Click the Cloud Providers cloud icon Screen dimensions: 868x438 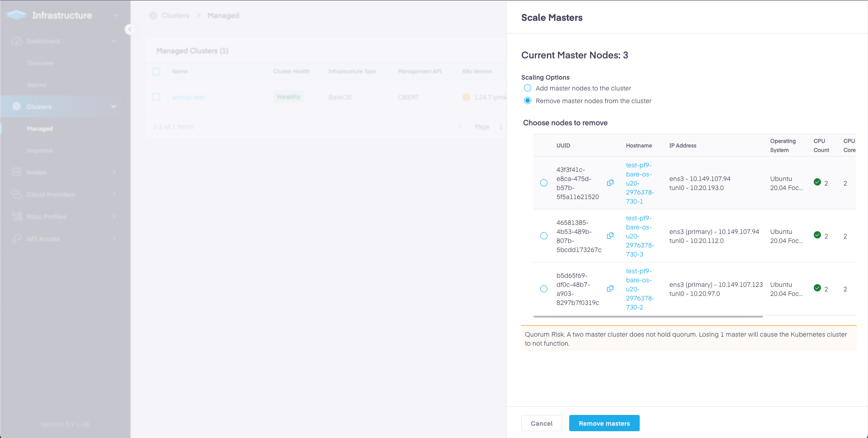click(x=17, y=194)
